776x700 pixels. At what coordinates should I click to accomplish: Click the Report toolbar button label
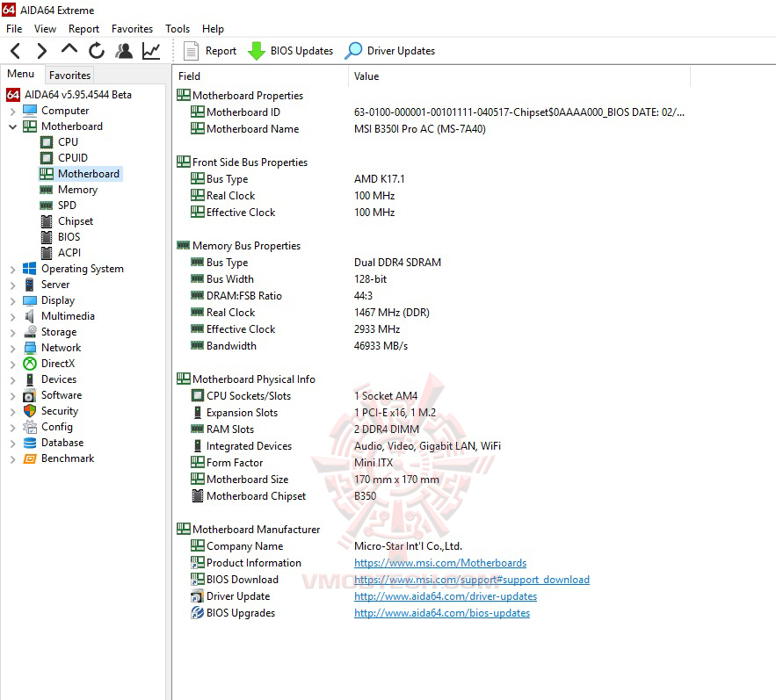coord(221,51)
